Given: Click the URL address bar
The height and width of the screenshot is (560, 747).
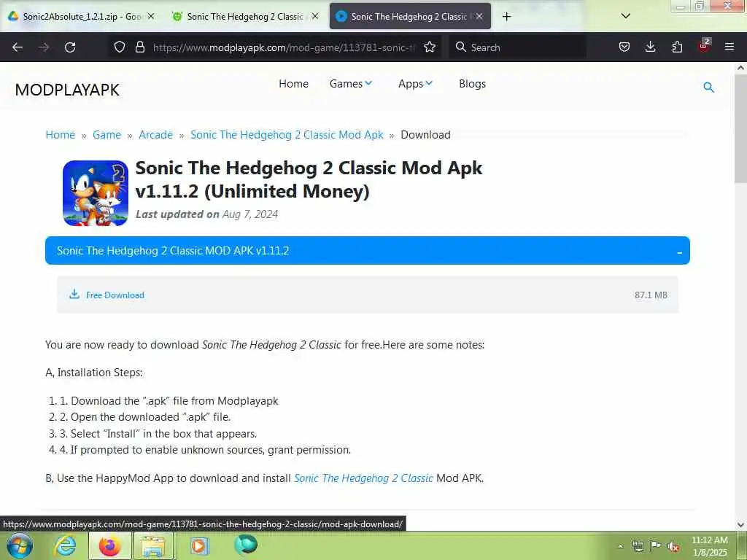Looking at the screenshot, I should pyautogui.click(x=284, y=47).
